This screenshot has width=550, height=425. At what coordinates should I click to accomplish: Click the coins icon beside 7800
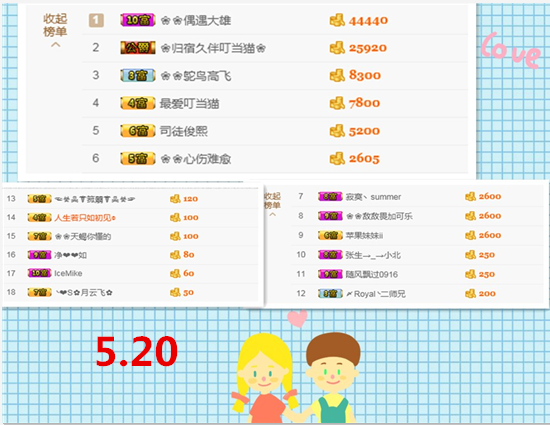pos(337,103)
